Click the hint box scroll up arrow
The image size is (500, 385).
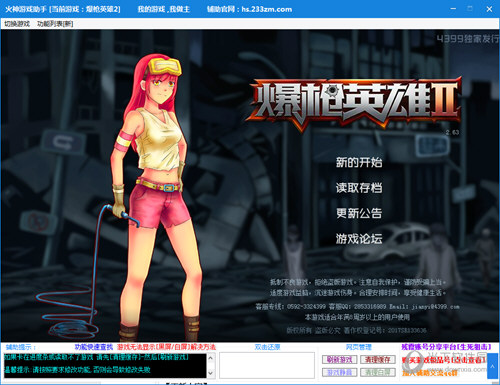[210, 358]
